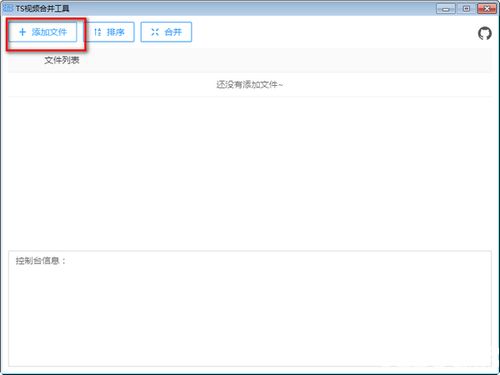The image size is (500, 375).
Task: Start merging with the 合并 button text
Action: coord(173,32)
